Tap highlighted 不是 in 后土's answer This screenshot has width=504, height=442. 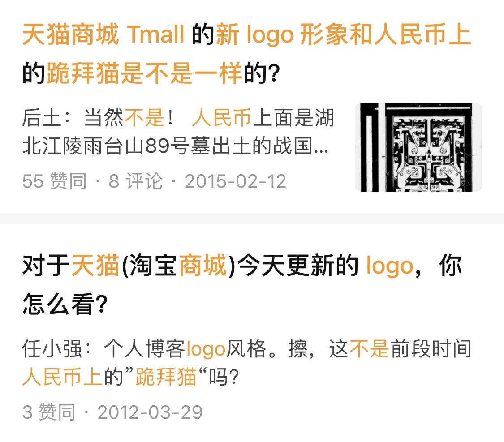pos(144,118)
